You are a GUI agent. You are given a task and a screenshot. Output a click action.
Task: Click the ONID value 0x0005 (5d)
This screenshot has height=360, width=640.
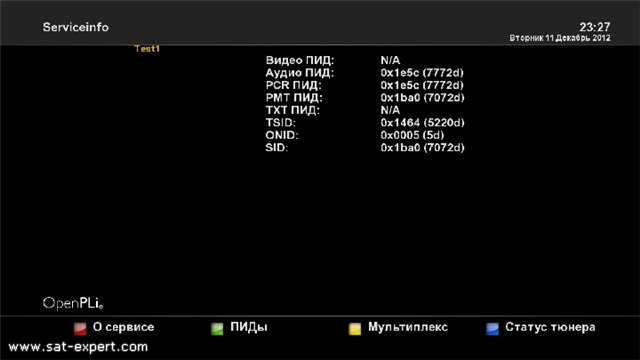click(x=412, y=135)
